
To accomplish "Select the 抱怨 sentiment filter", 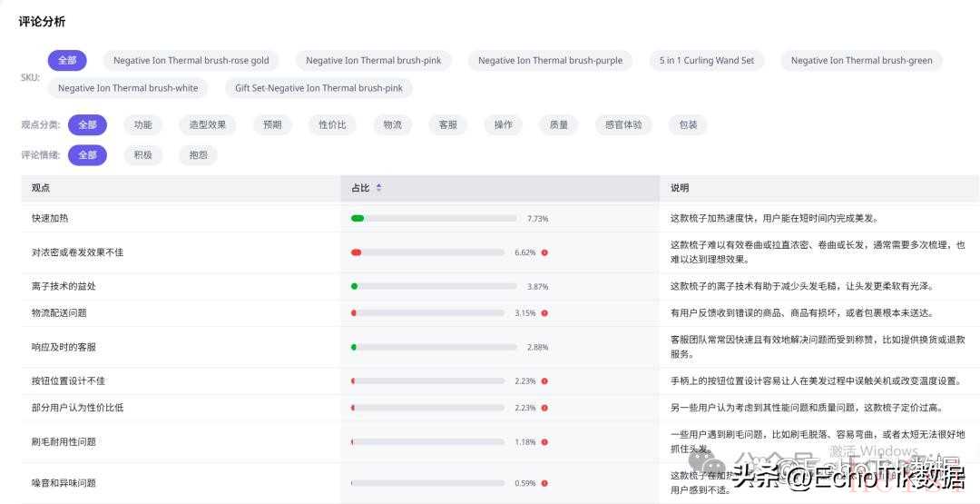I will pyautogui.click(x=198, y=155).
